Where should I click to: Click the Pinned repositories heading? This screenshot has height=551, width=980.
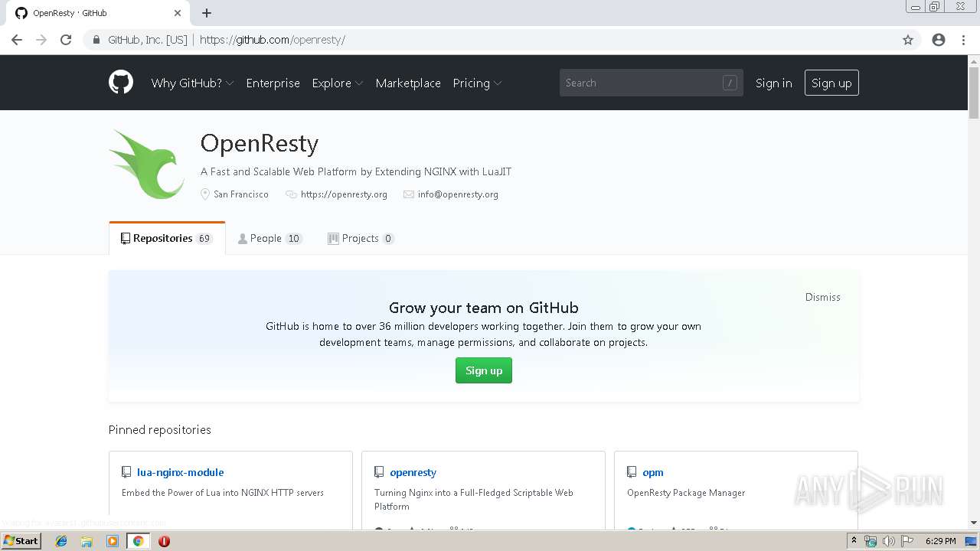(160, 429)
